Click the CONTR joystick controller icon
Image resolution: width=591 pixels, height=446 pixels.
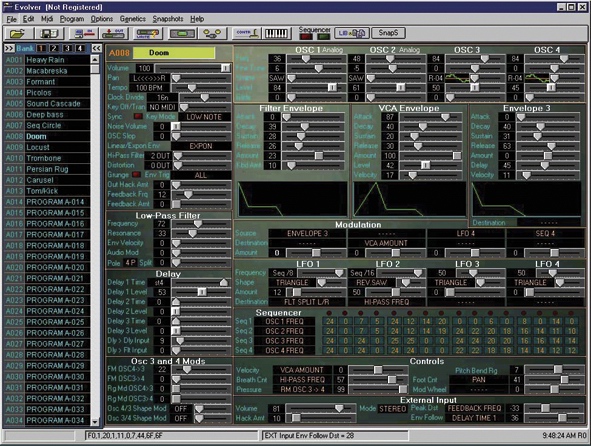(x=247, y=34)
